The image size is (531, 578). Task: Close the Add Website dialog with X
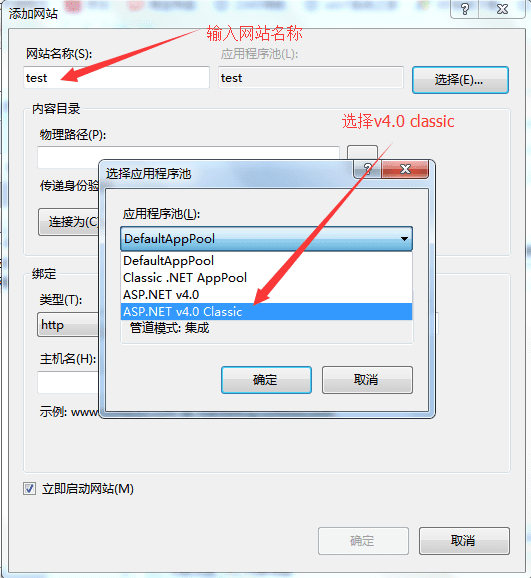click(502, 8)
